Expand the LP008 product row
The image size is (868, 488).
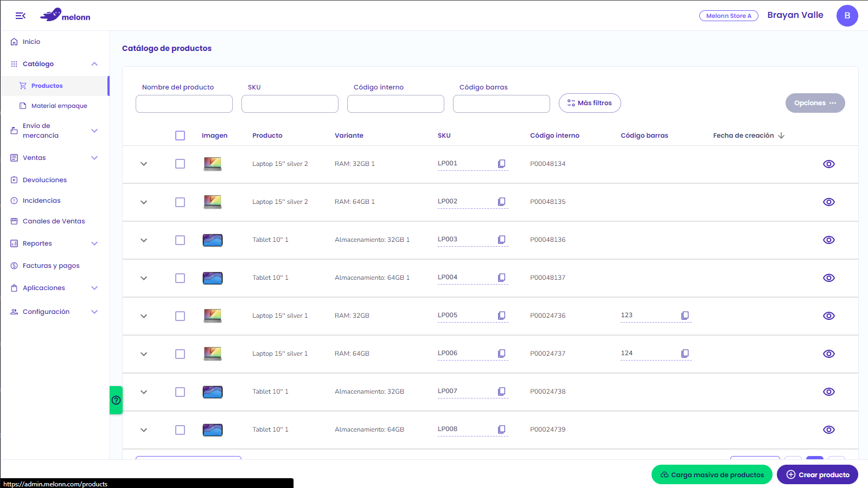pyautogui.click(x=144, y=430)
